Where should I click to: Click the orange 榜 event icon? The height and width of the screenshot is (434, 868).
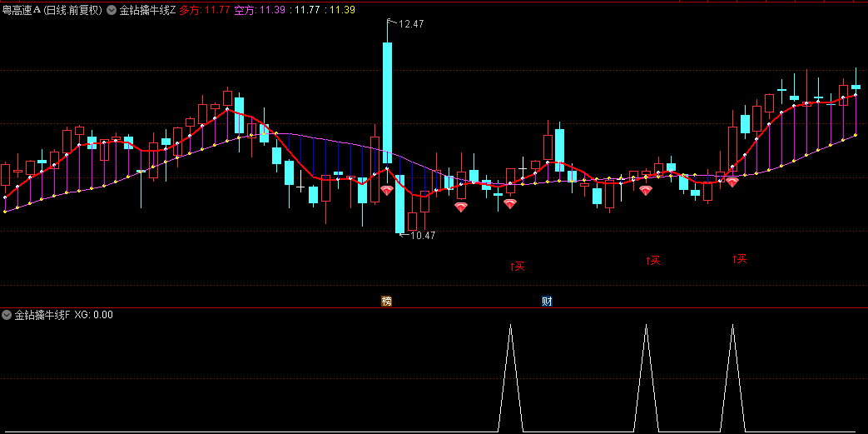[x=386, y=301]
